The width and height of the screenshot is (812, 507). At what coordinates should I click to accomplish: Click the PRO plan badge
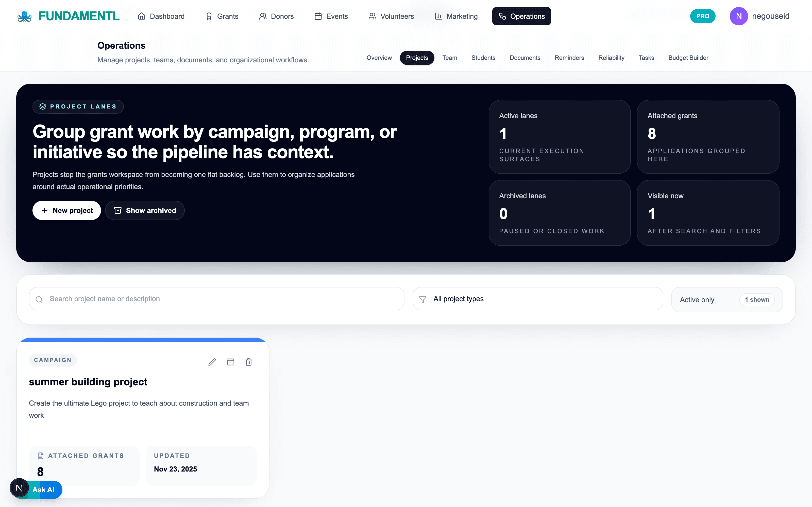coord(703,16)
